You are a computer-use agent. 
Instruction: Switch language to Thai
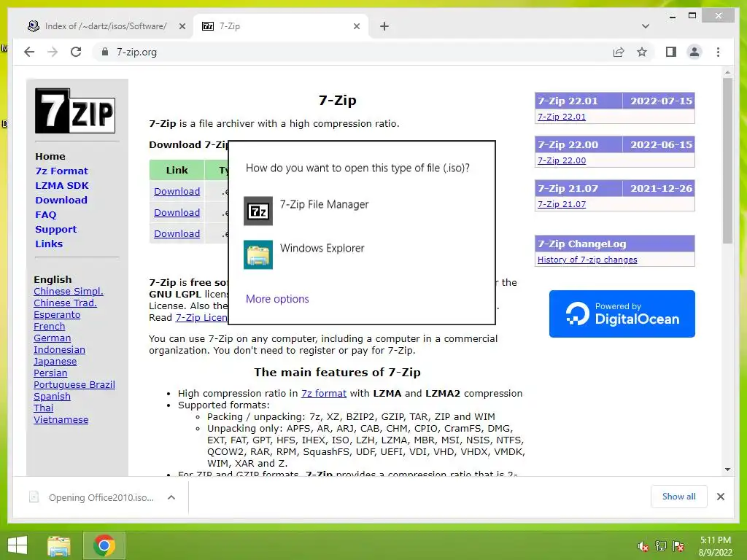pos(43,408)
